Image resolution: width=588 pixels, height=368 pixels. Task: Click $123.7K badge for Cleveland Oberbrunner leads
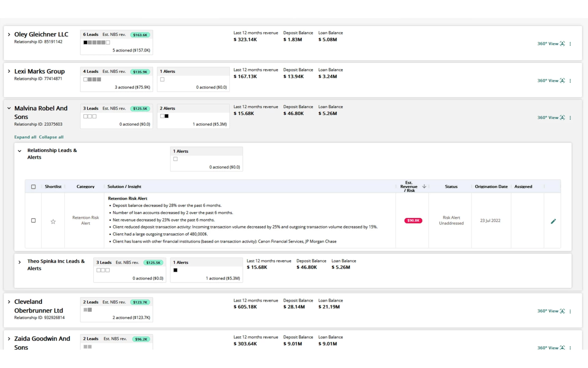pyautogui.click(x=140, y=302)
